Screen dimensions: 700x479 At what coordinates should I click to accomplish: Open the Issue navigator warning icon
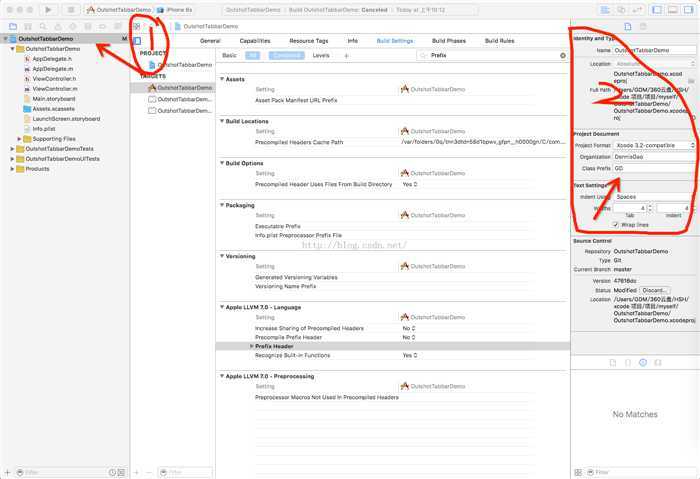[x=58, y=27]
